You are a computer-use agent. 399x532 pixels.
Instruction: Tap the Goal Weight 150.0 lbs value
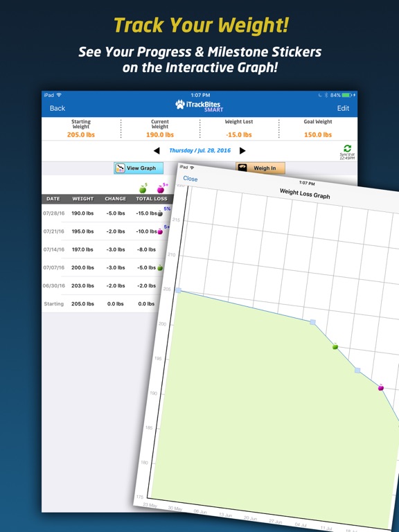click(318, 134)
